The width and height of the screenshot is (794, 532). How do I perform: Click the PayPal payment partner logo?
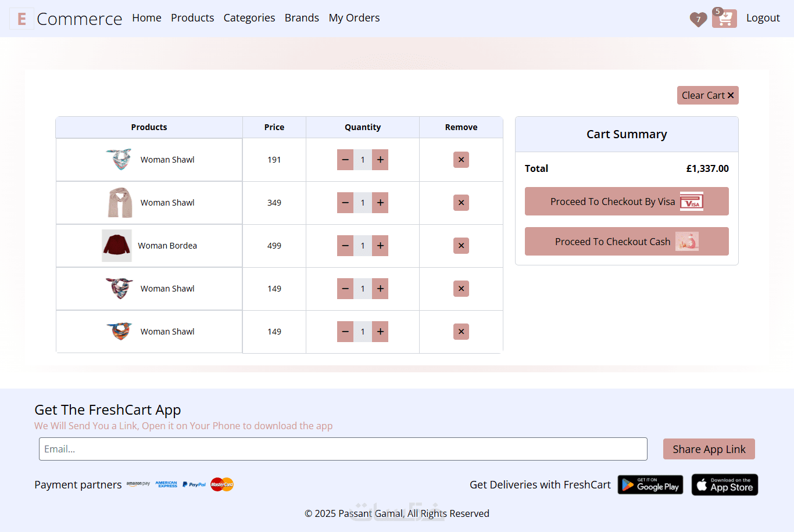pos(194,484)
